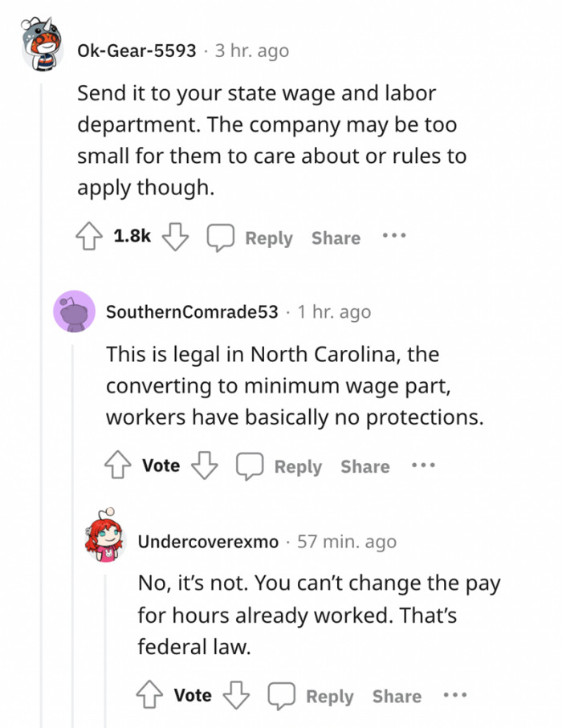Click the timestamp on Undercoverexmo's comment

(x=348, y=541)
